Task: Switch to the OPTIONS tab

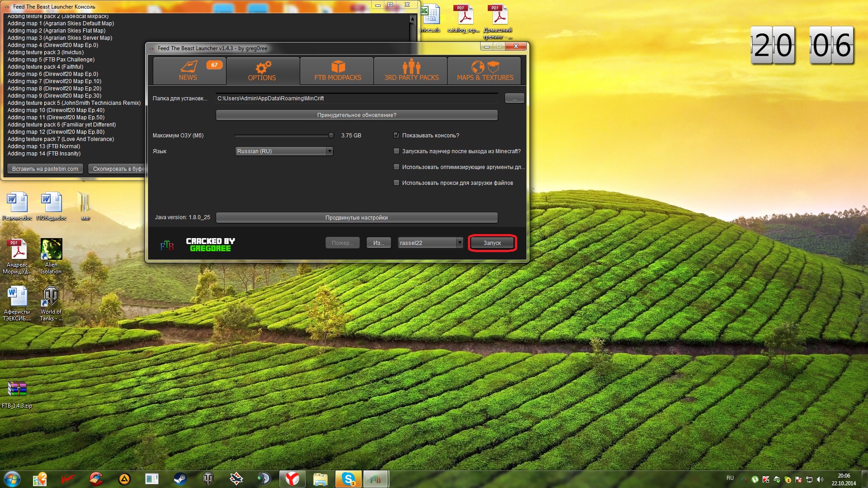Action: tap(262, 70)
